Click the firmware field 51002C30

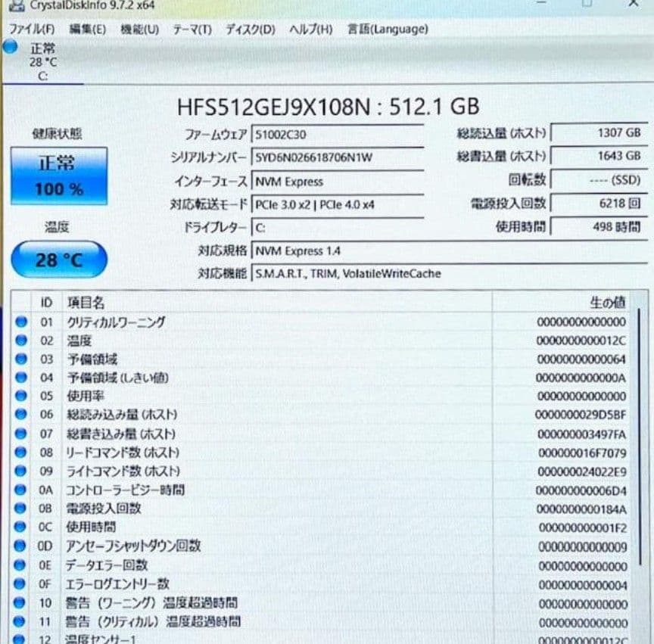click(x=338, y=135)
